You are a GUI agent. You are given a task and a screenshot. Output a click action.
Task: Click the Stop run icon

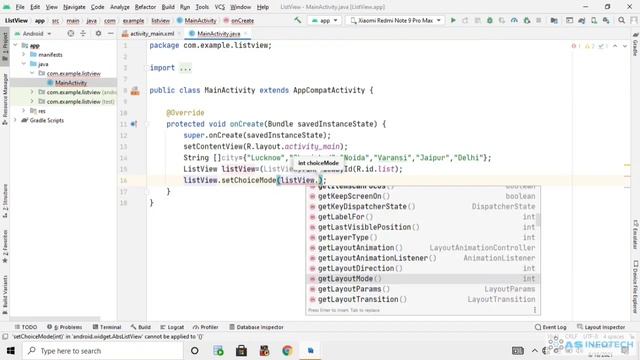(x=539, y=20)
